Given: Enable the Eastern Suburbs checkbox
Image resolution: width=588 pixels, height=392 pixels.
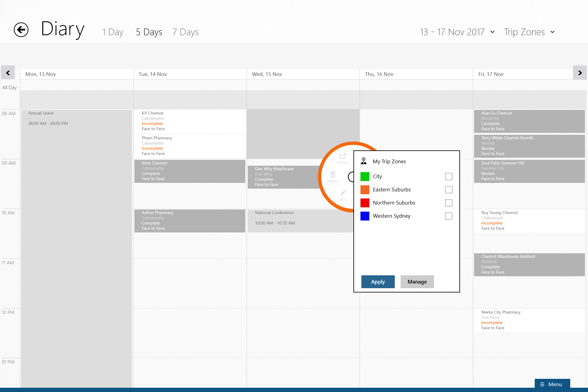Looking at the screenshot, I should point(448,190).
